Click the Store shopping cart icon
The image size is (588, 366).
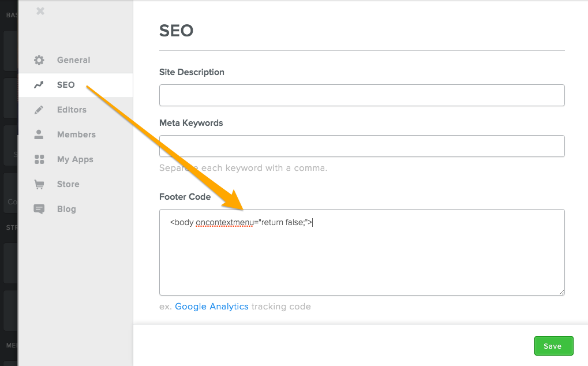pyautogui.click(x=39, y=184)
